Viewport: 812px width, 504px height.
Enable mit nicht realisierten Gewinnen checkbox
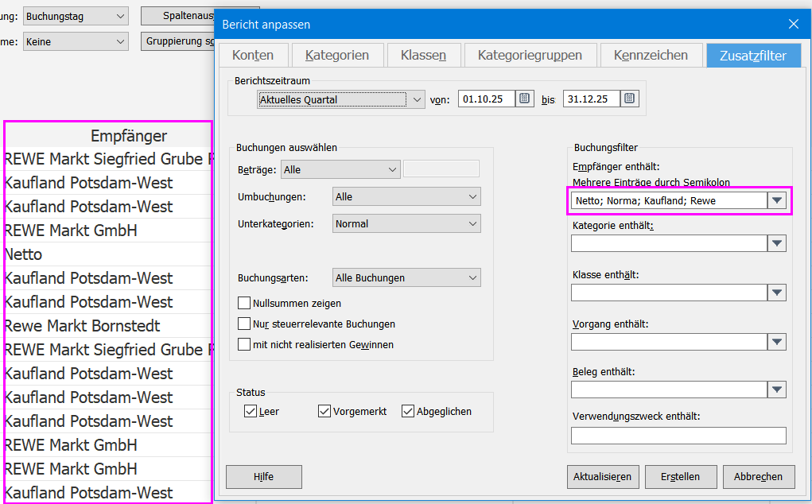[x=244, y=344]
